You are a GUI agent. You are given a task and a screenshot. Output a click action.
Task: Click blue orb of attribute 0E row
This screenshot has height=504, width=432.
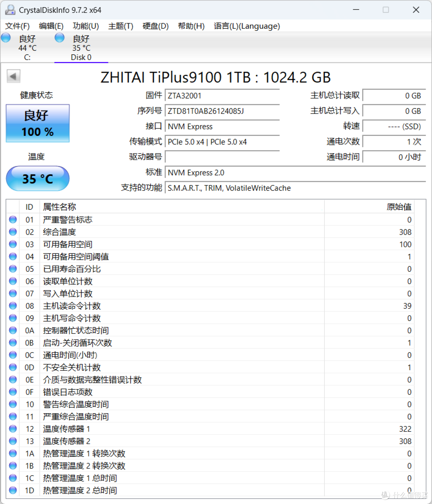(x=13, y=380)
